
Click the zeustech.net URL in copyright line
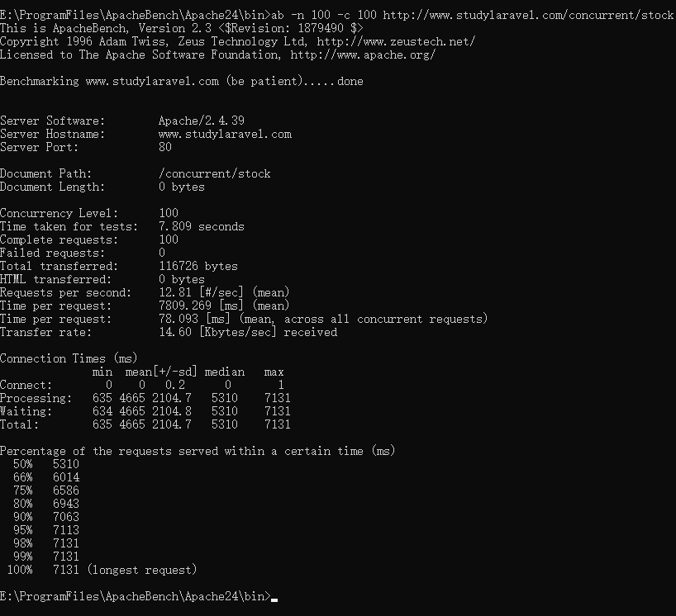pos(396,42)
